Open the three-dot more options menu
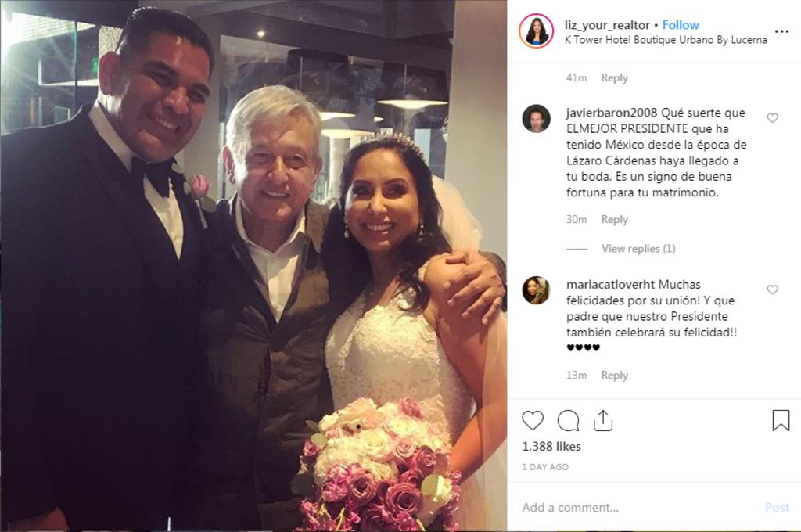Image resolution: width=801 pixels, height=532 pixels. point(781,31)
